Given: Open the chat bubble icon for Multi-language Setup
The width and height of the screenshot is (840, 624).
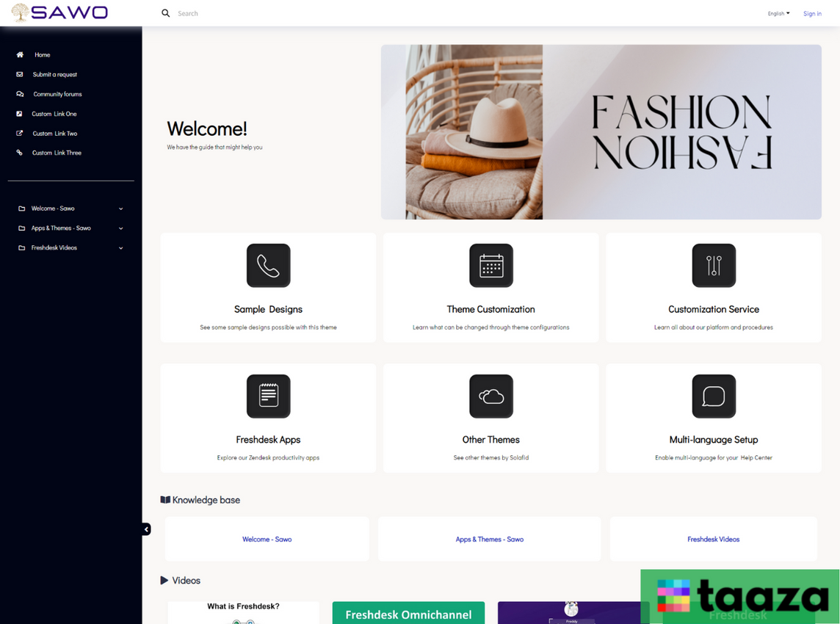Looking at the screenshot, I should coord(713,396).
